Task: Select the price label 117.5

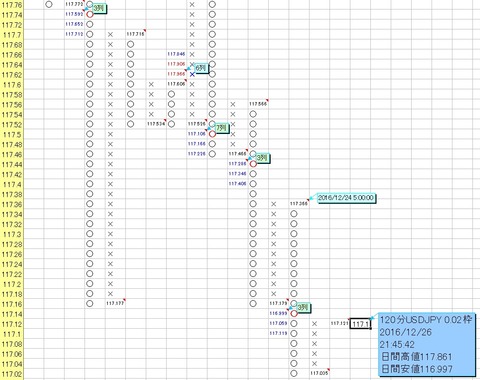Action: [x=12, y=135]
